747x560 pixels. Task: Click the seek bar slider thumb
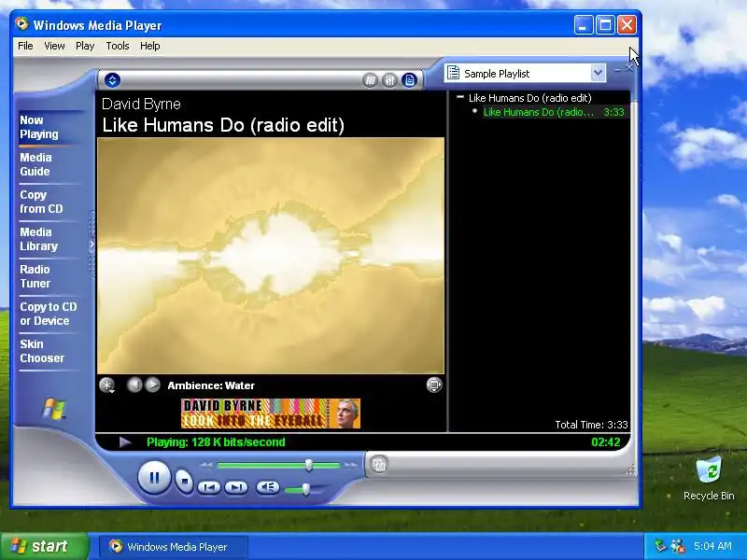pyautogui.click(x=309, y=465)
